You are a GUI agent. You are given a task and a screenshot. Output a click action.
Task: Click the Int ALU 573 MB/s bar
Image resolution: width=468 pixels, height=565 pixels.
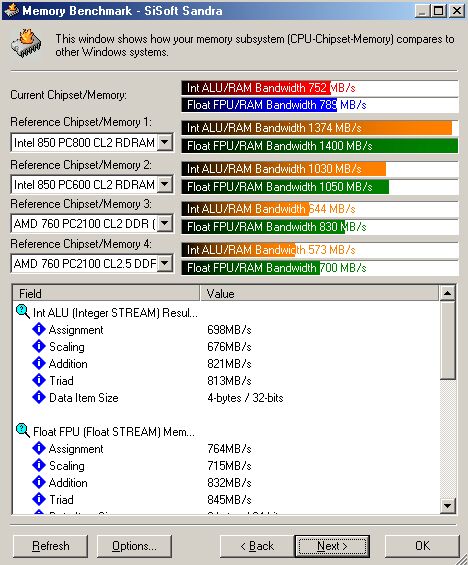238,250
